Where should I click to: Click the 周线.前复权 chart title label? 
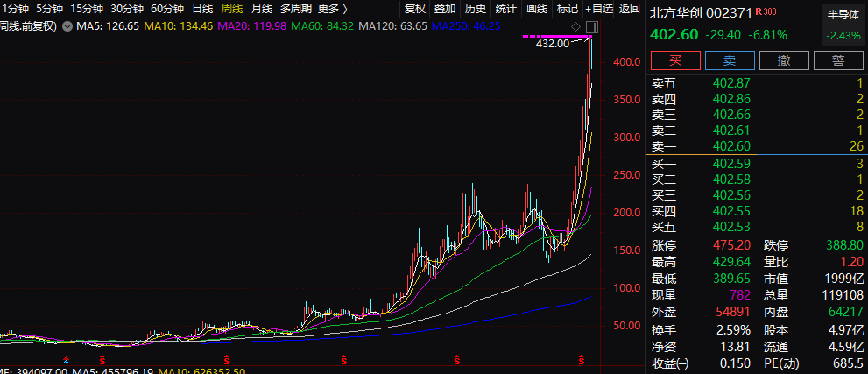tap(28, 26)
